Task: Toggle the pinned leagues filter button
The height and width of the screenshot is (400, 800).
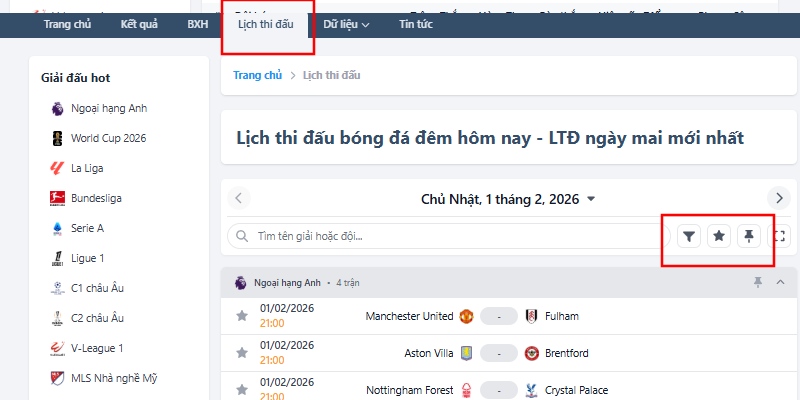Action: point(749,236)
